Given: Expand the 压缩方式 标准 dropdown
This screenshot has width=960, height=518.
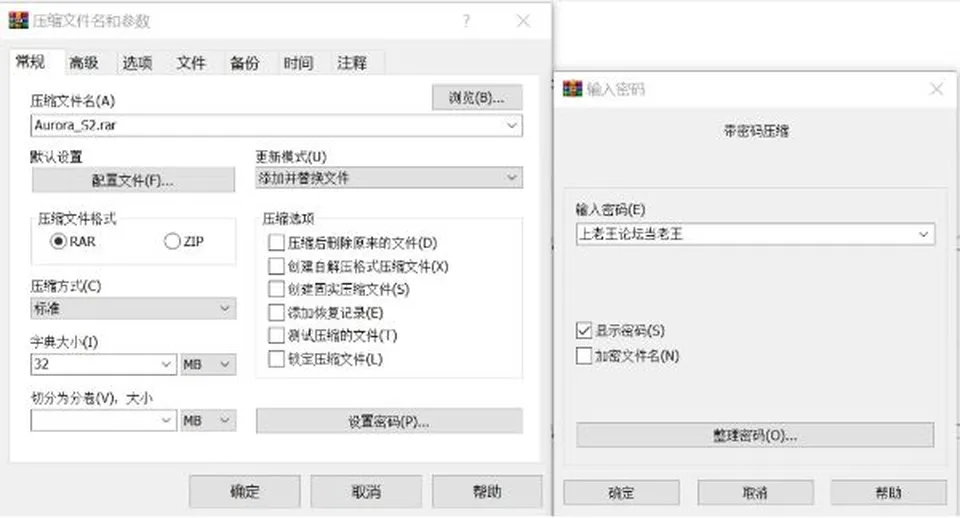Looking at the screenshot, I should point(225,309).
